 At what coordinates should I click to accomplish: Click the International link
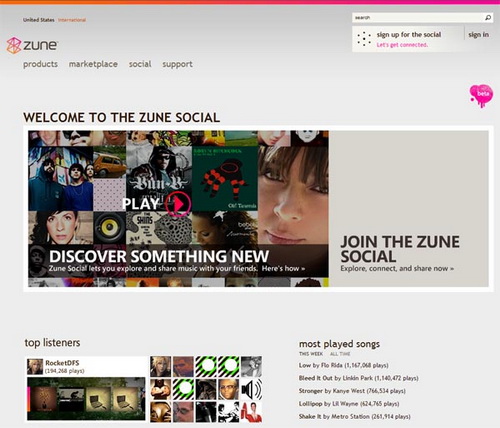point(72,20)
